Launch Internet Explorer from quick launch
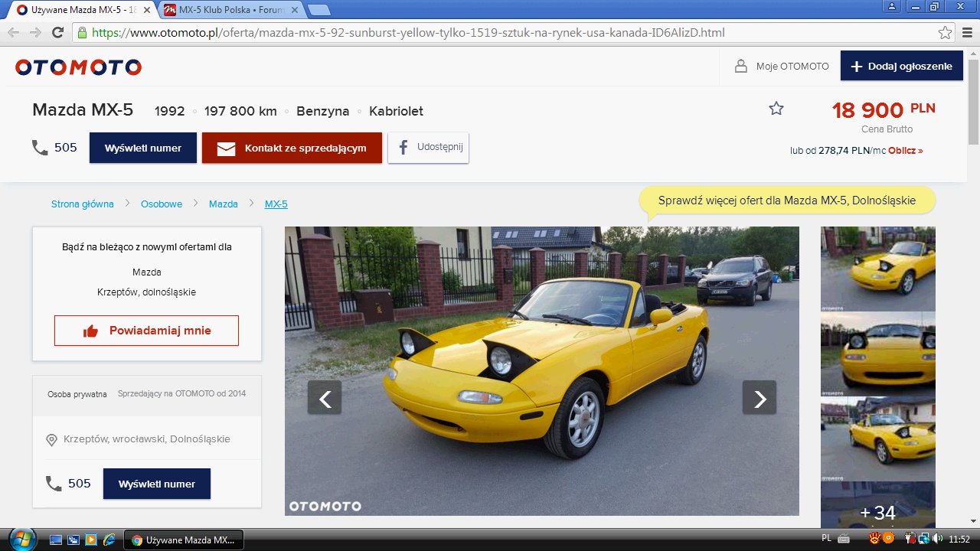This screenshot has height=551, width=980. coord(109,540)
